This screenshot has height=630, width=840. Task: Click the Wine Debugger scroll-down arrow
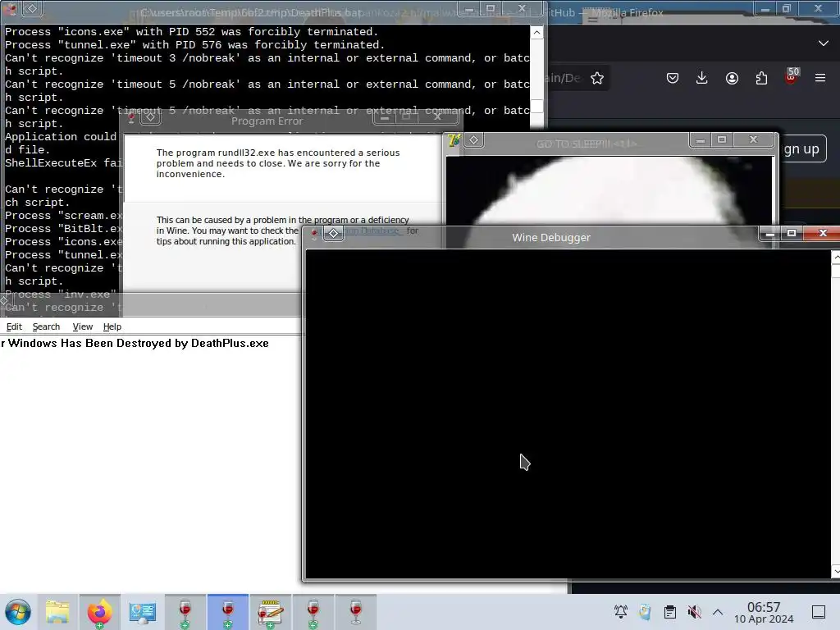(836, 571)
